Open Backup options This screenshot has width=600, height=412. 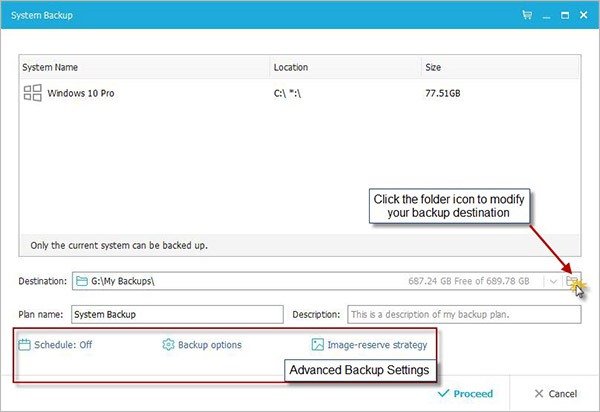click(202, 345)
